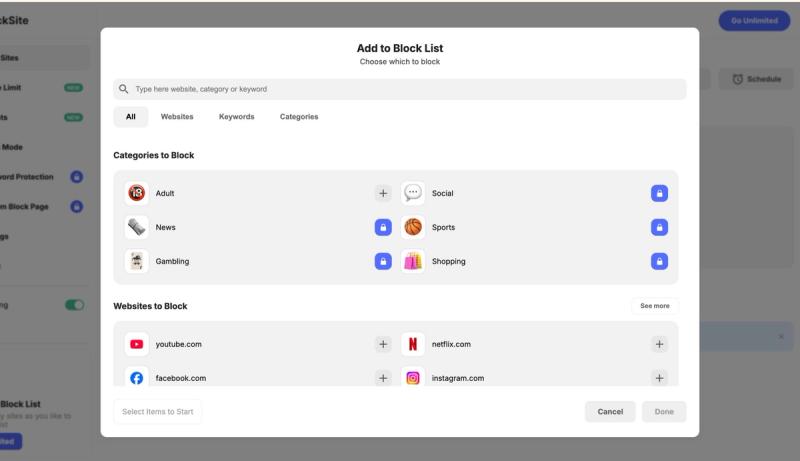The width and height of the screenshot is (800, 461).
Task: Open Block Sites in the sidebar
Action: point(43,58)
